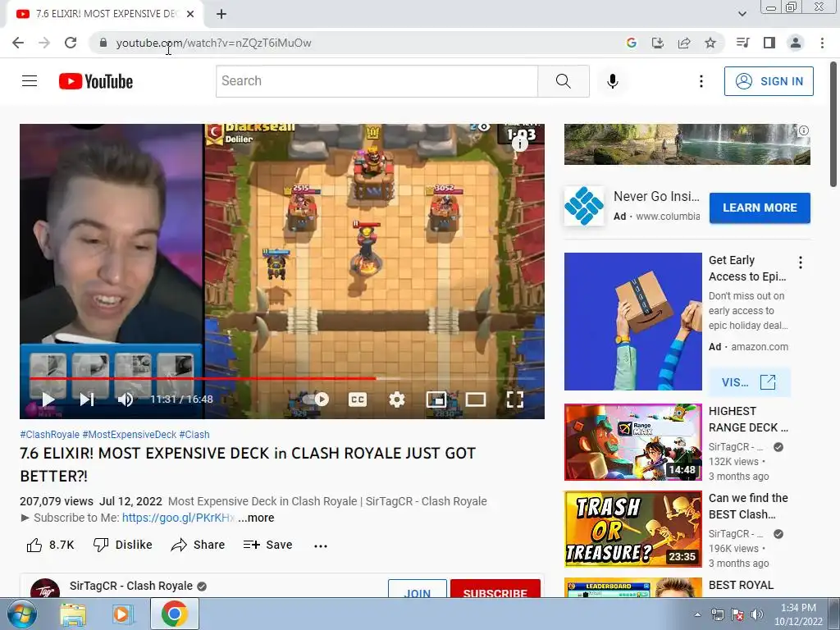Expand tab search chevron
This screenshot has height=630, width=840.
pos(742,14)
